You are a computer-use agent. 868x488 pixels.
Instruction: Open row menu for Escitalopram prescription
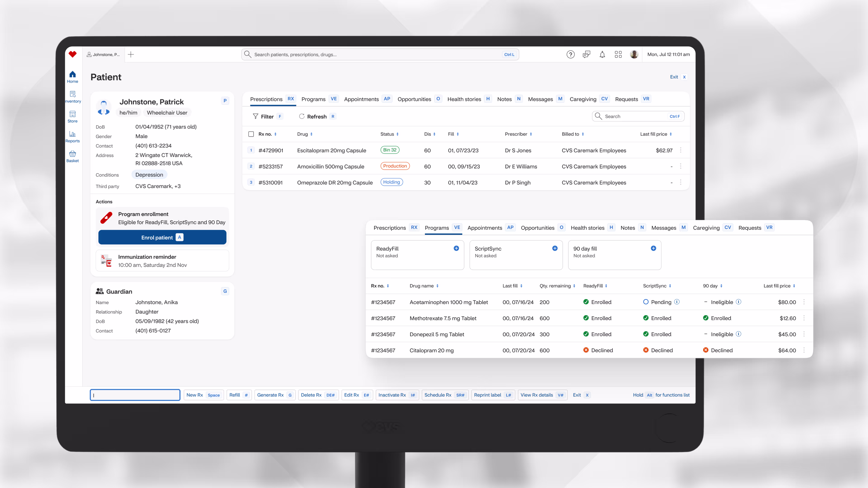[681, 150]
